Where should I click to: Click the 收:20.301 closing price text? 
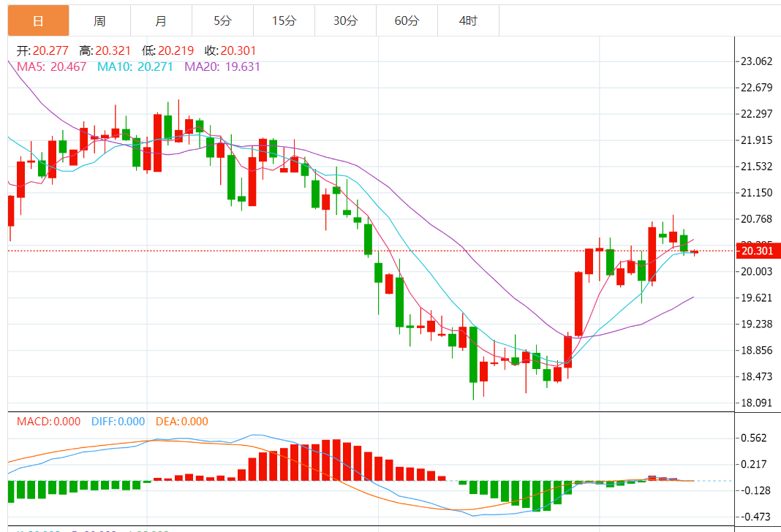click(x=230, y=50)
